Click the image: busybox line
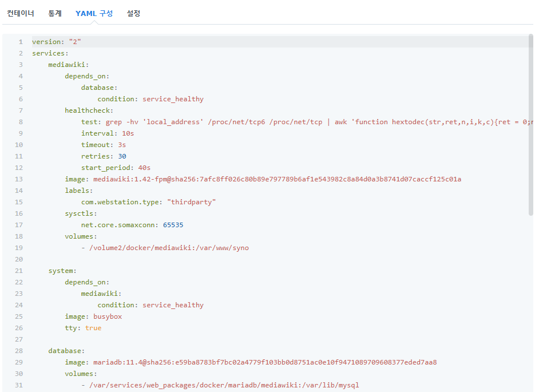The height and width of the screenshot is (392, 539). (93, 316)
